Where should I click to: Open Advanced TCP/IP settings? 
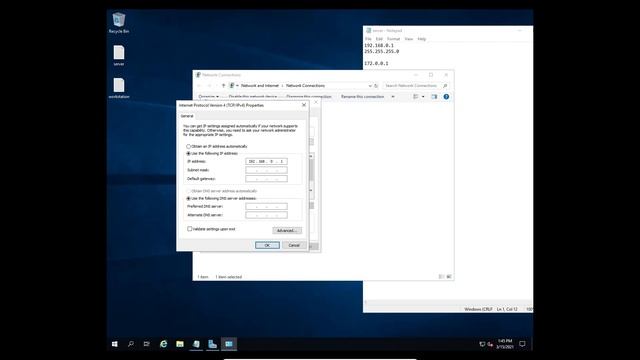pos(287,231)
